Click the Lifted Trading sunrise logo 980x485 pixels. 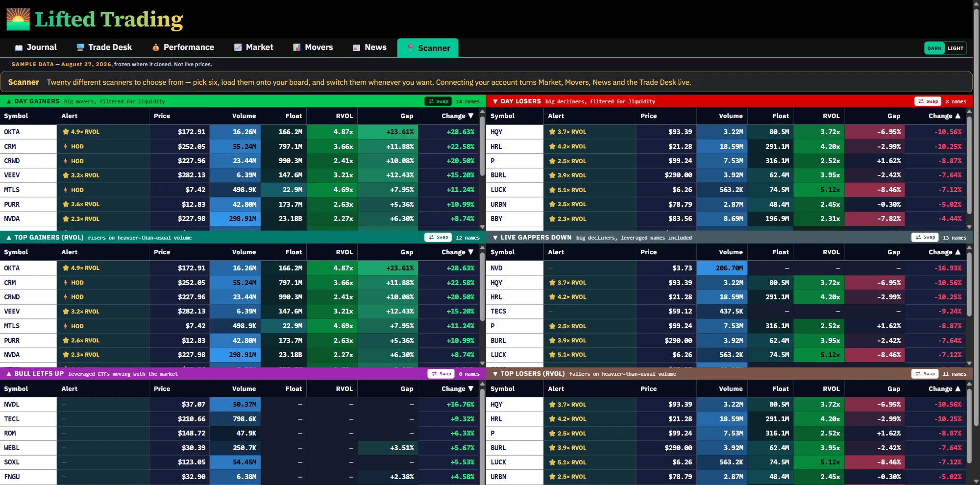point(18,19)
